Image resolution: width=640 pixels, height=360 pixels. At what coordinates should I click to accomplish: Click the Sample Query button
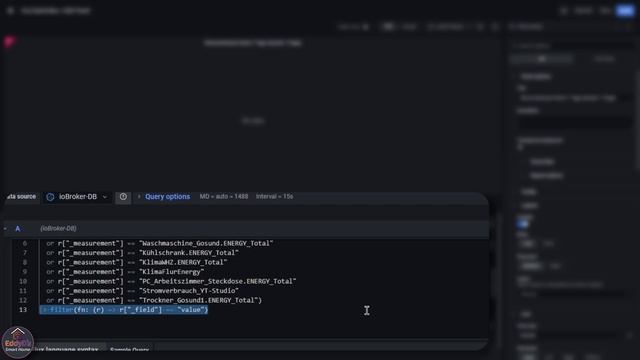click(x=129, y=350)
